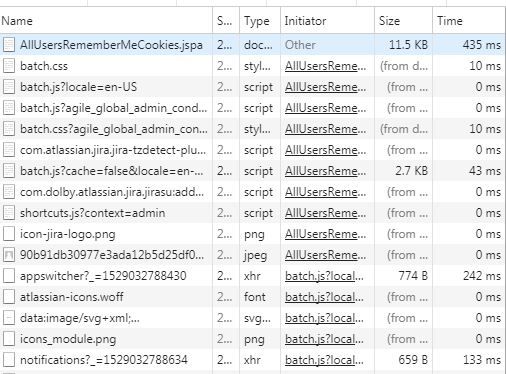This screenshot has height=374, width=506.
Task: Open the batch.js?local... initiator of icons_module.png
Action: [324, 339]
